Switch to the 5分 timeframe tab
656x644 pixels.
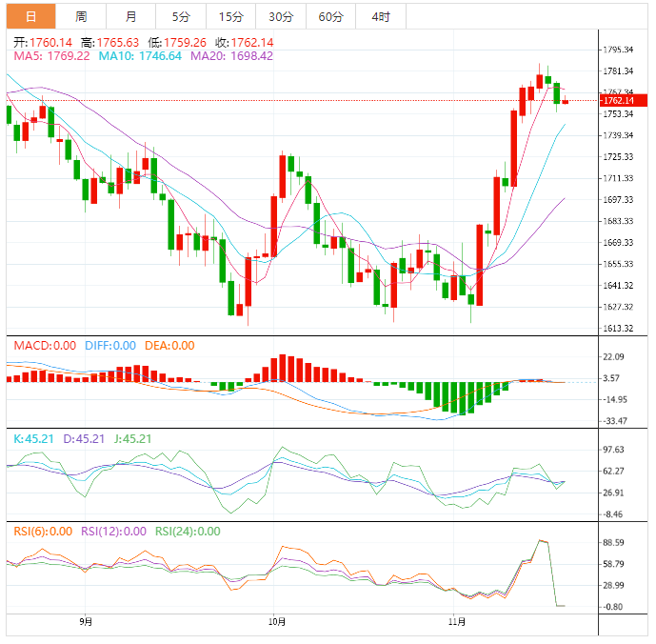[x=181, y=16]
